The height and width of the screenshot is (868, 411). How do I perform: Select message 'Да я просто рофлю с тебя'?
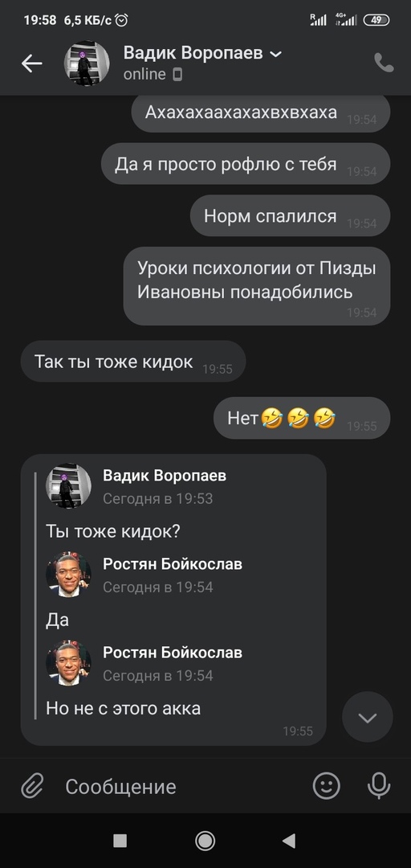click(246, 164)
